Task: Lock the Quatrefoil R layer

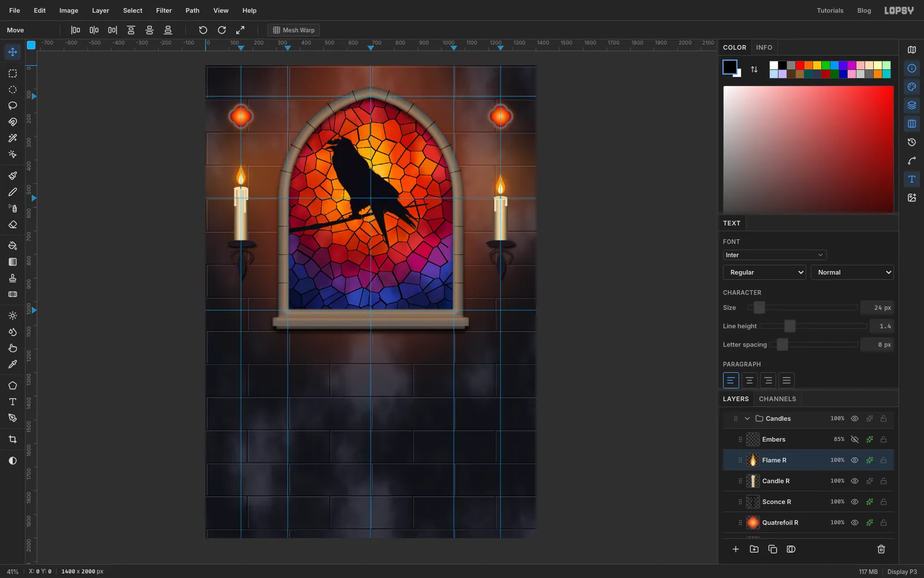Action: point(884,523)
